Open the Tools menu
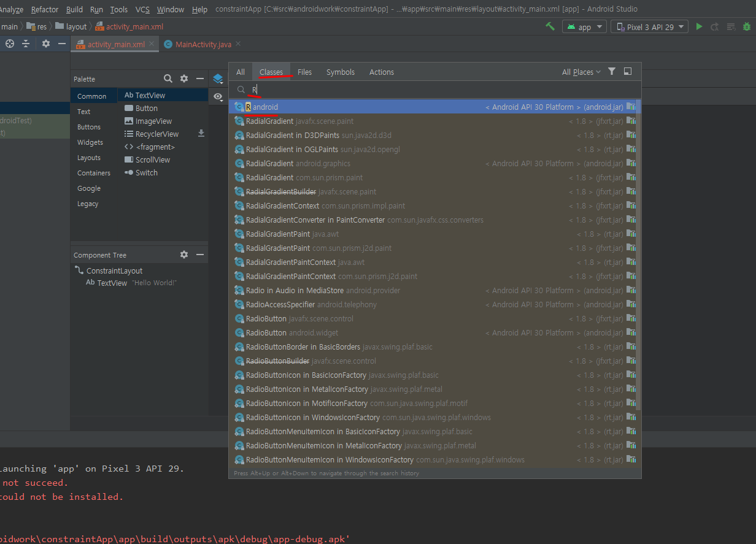Image resolution: width=756 pixels, height=544 pixels. pyautogui.click(x=119, y=9)
